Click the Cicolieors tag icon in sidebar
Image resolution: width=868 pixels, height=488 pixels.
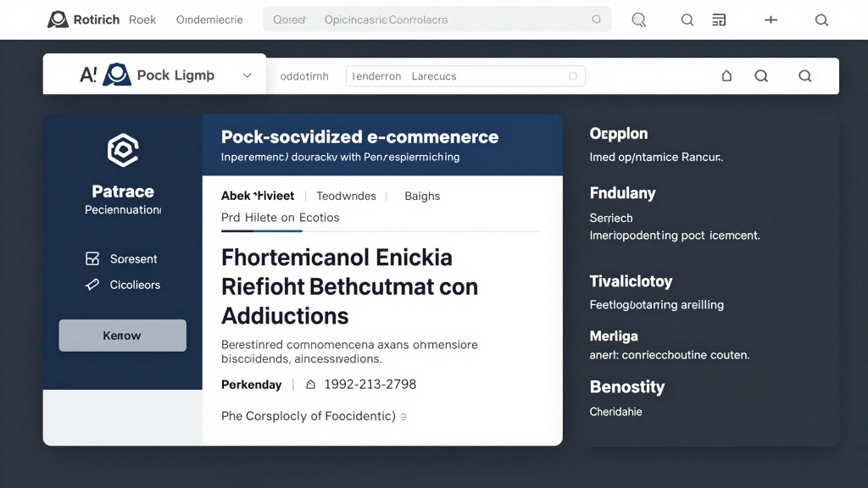[x=93, y=285]
